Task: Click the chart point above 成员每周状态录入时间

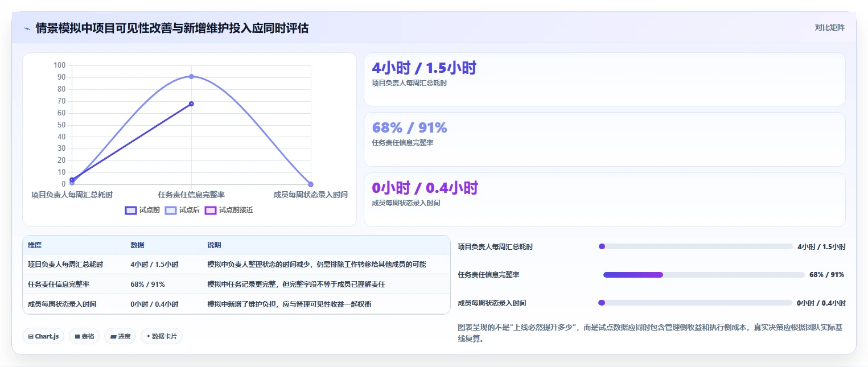Action: pos(311,184)
